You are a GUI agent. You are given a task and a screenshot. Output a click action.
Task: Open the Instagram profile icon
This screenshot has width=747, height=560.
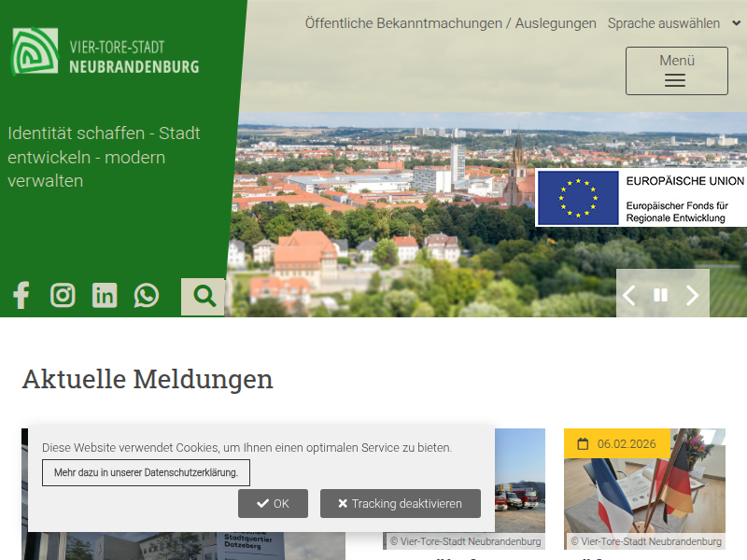click(63, 296)
